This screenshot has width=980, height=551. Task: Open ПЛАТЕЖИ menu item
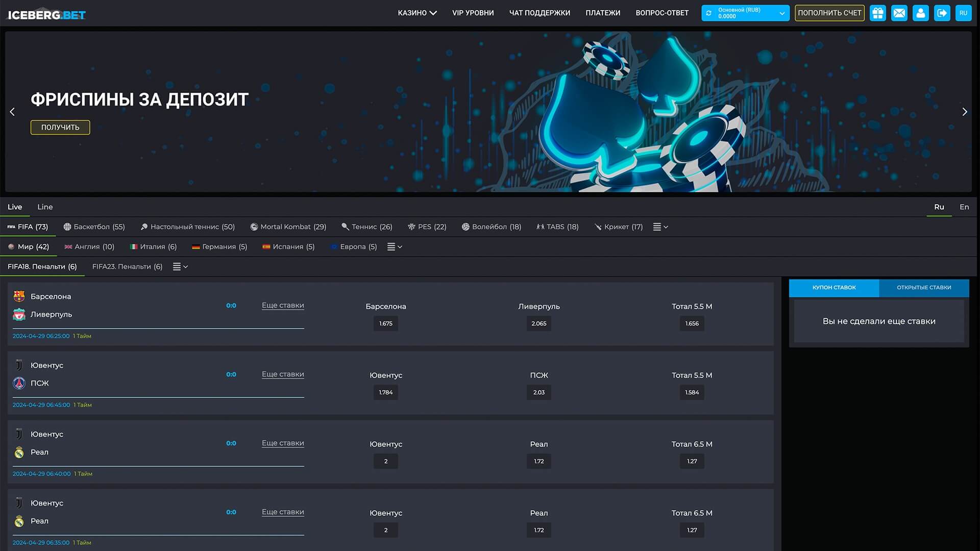(x=603, y=13)
